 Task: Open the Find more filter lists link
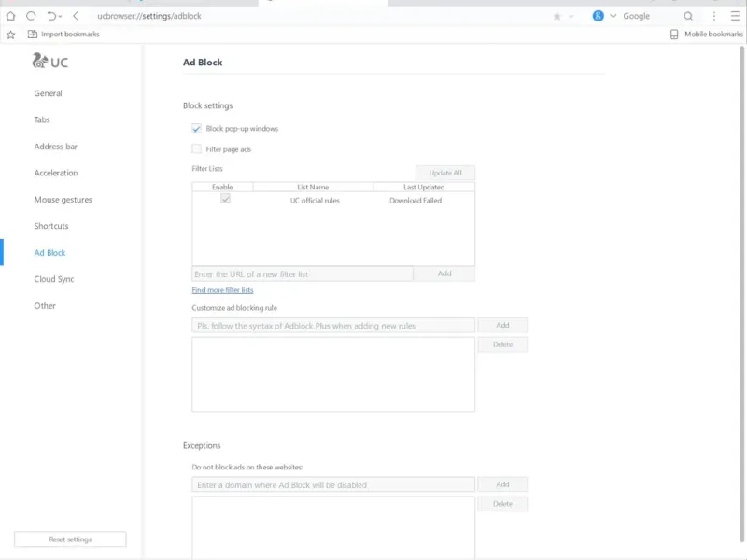point(222,290)
